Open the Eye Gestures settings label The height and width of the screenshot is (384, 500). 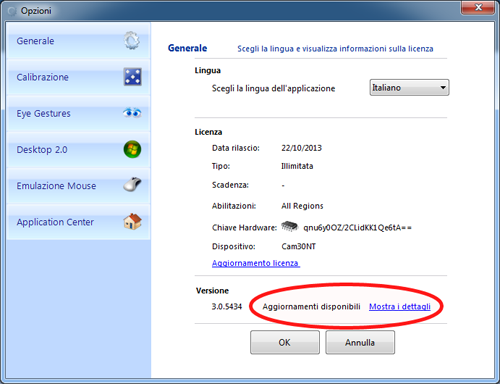(x=44, y=114)
